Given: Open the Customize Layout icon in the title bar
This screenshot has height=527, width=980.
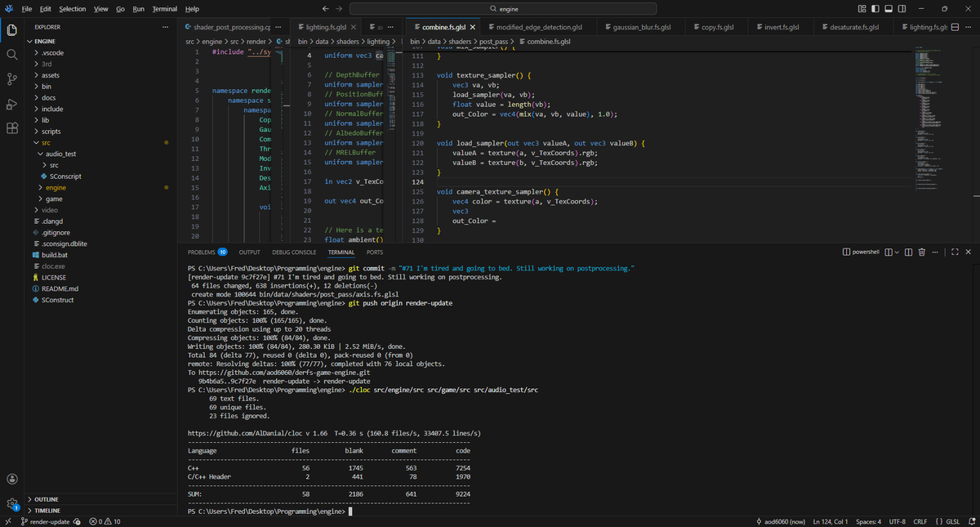Looking at the screenshot, I should click(862, 9).
